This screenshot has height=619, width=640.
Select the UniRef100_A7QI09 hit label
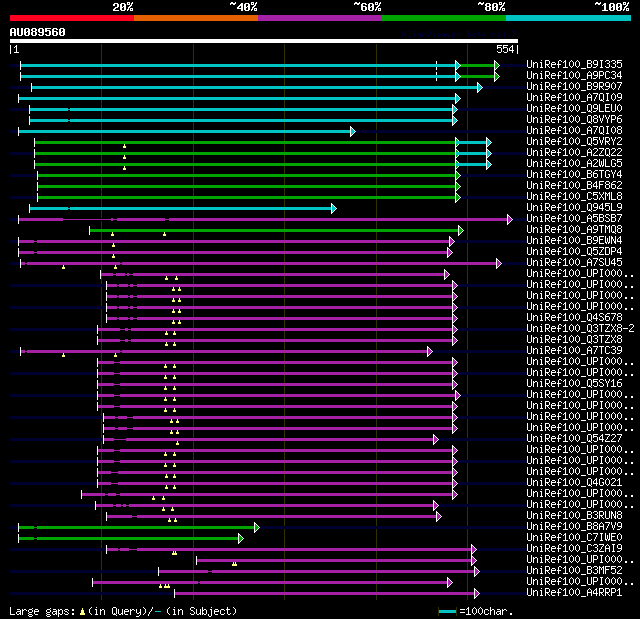(574, 98)
